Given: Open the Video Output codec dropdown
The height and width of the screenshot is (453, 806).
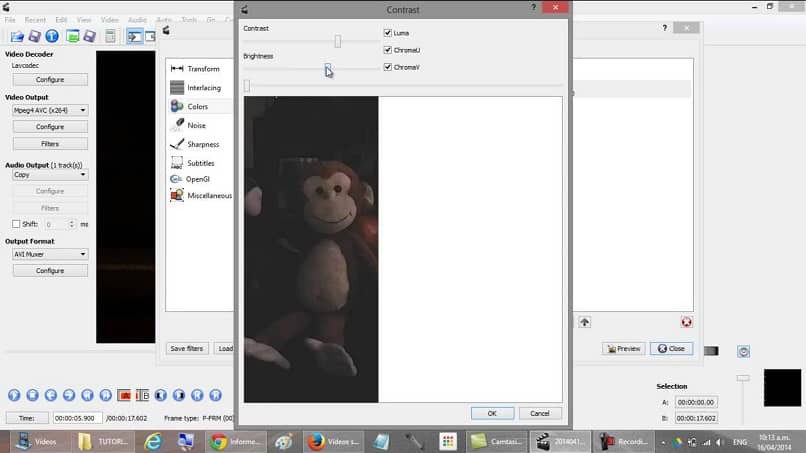Looking at the screenshot, I should [x=50, y=110].
